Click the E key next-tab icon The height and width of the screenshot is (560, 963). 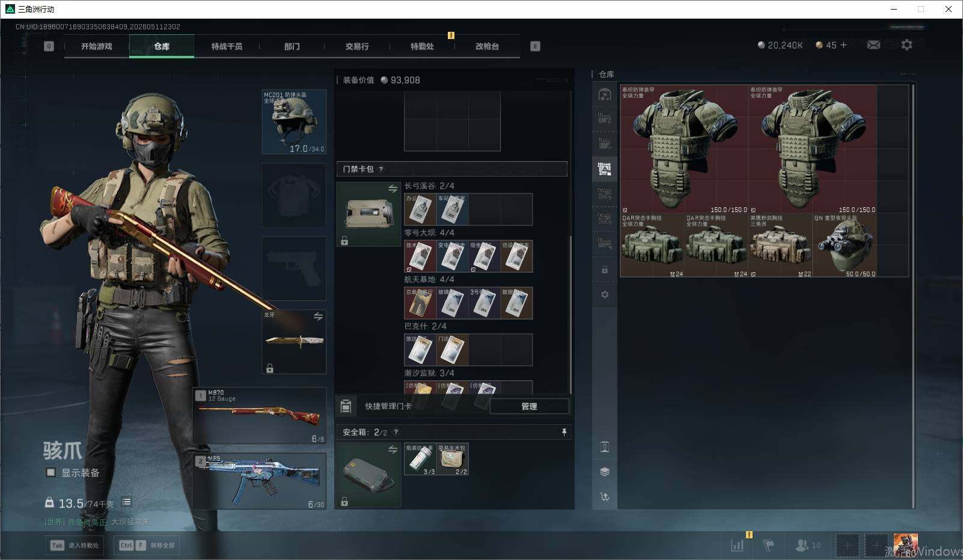pyautogui.click(x=535, y=46)
